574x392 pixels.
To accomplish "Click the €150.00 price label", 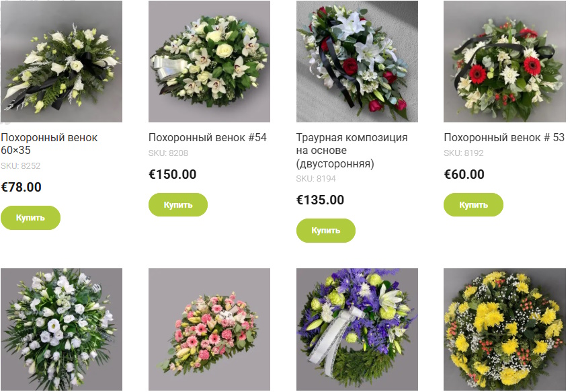I will 171,174.
